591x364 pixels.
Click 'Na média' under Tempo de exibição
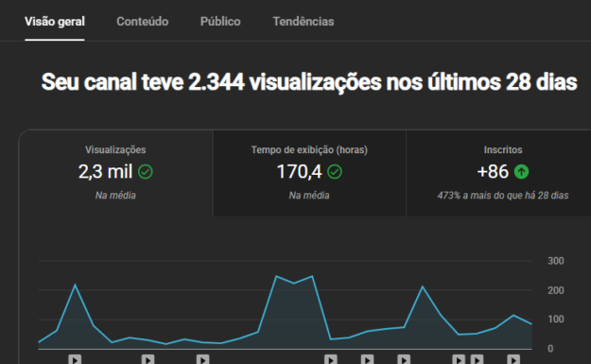pos(309,196)
